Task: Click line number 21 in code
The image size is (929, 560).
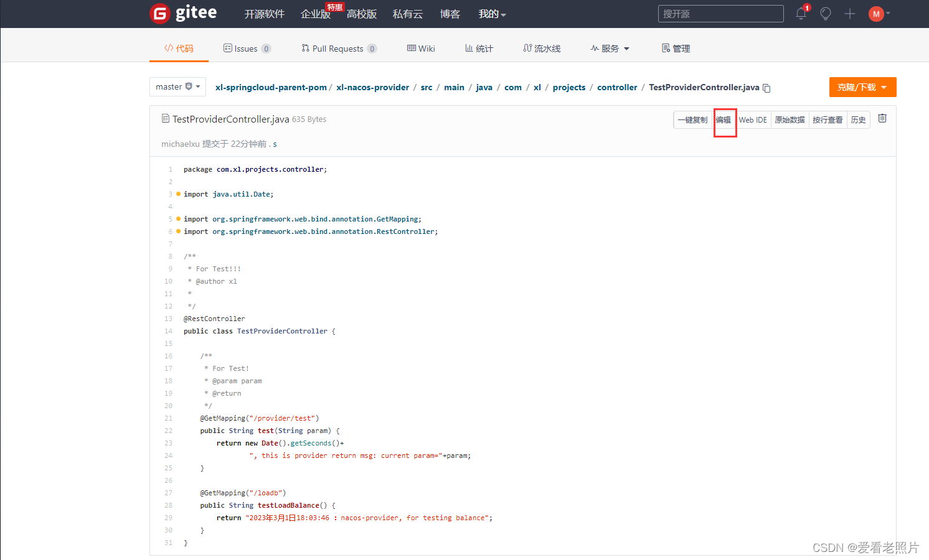Action: click(x=168, y=418)
